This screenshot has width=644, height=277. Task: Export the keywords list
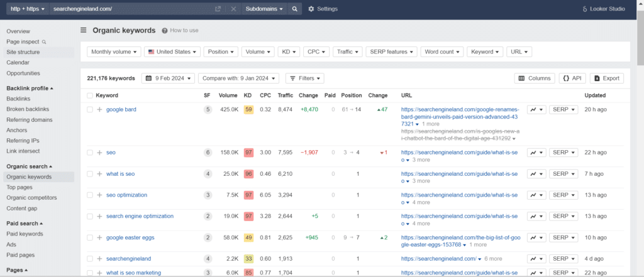click(x=607, y=79)
